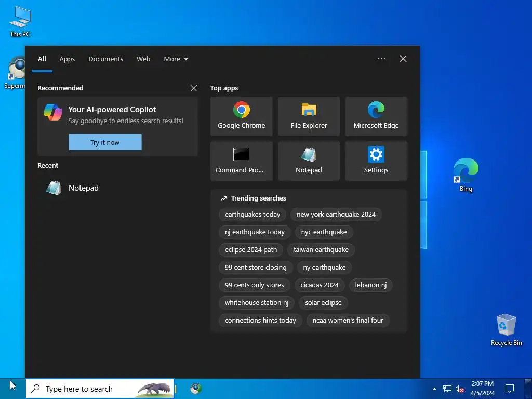Search trending 'new york earthquake 2024'

pos(336,215)
